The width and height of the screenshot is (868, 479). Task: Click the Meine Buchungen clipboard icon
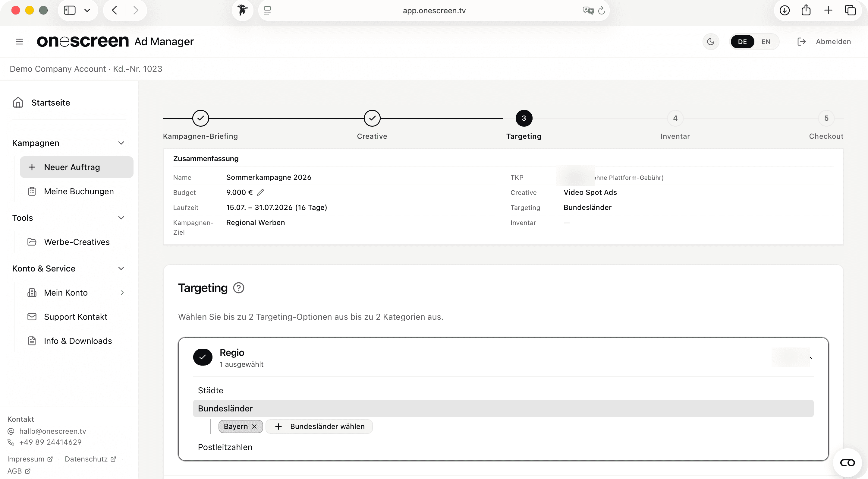(x=32, y=191)
